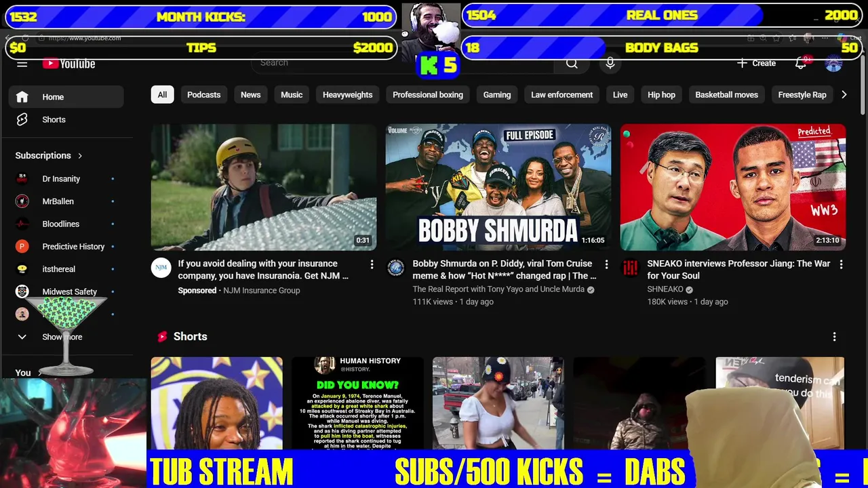Select the News filter chip
The image size is (868, 488).
250,95
